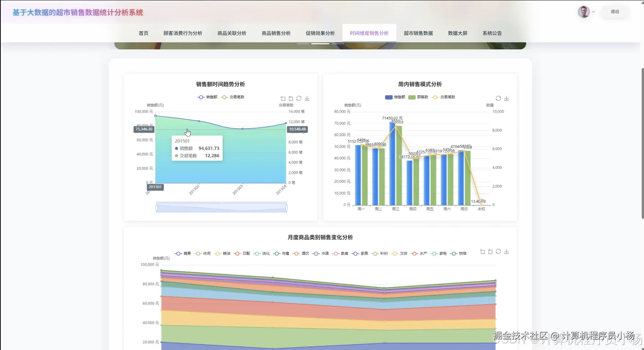Click zoom reset icon in 月度商品类别销售变化分析 chart
644x350 pixels.
[x=490, y=252]
